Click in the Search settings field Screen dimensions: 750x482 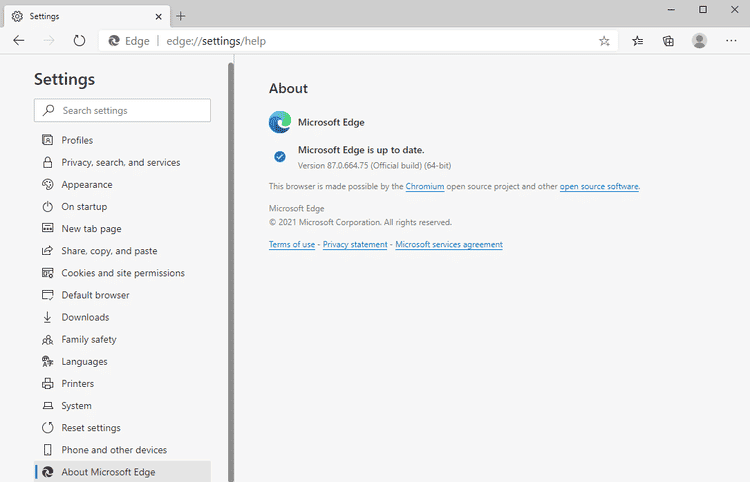pos(122,110)
